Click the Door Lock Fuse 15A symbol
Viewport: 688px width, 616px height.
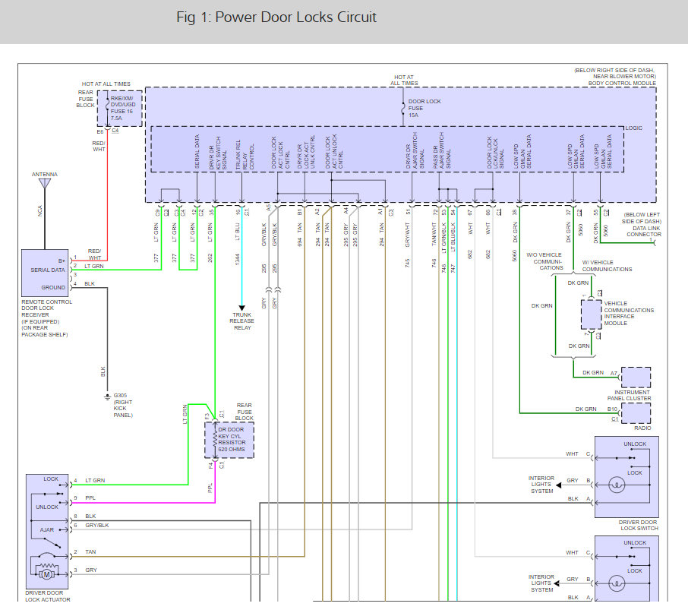[402, 108]
